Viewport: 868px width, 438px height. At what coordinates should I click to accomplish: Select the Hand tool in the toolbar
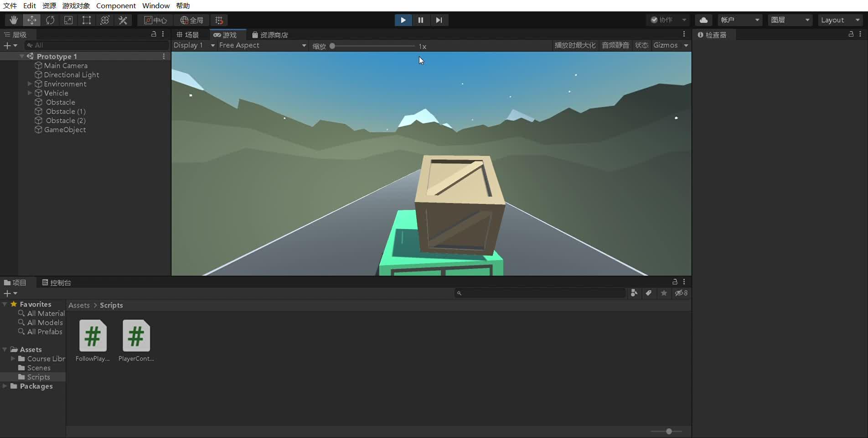(13, 20)
